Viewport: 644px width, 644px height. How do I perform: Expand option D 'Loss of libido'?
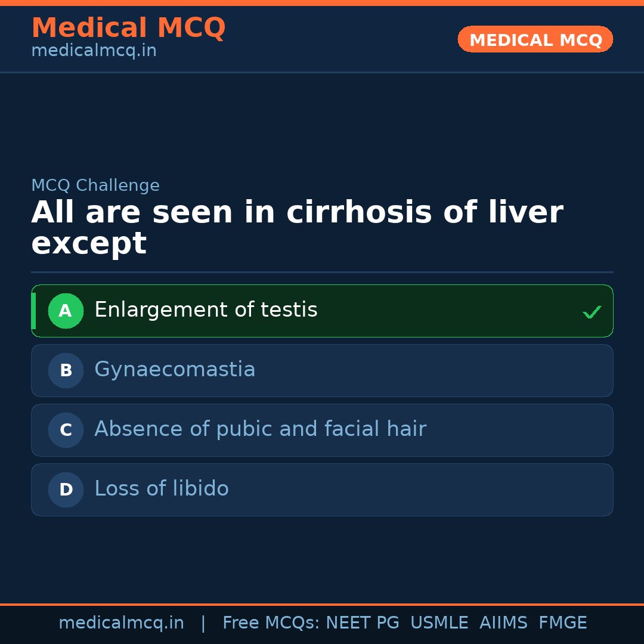click(322, 489)
